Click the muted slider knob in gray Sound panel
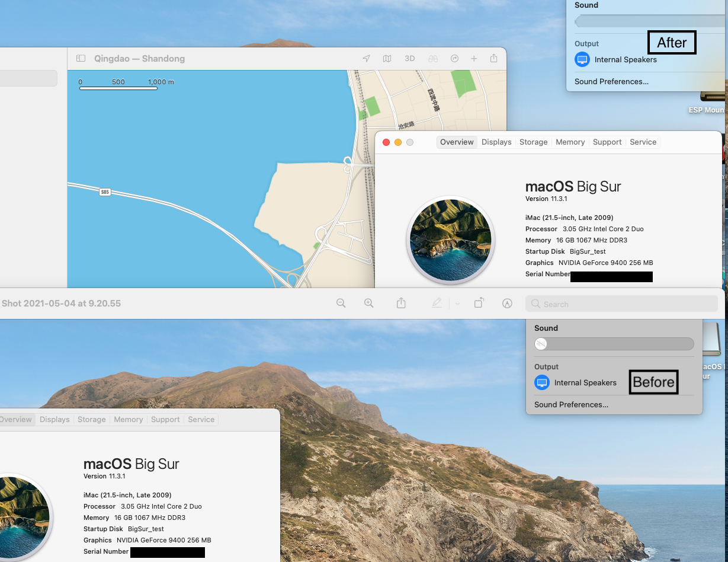 [541, 344]
